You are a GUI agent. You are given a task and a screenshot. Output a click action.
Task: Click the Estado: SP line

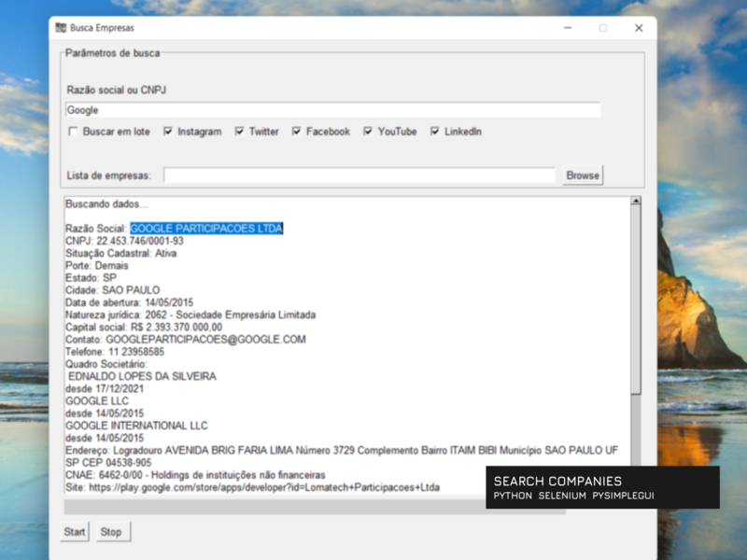coord(91,278)
